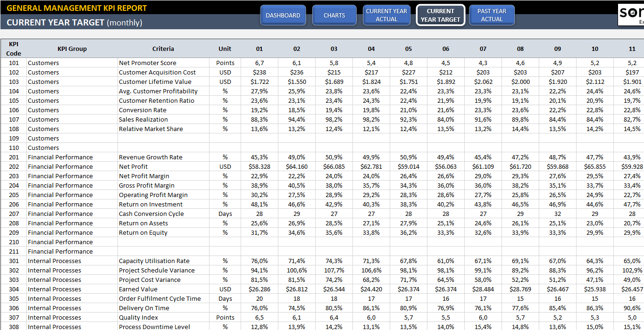Click the Days unit cell for Cash Conversion Cycle
This screenshot has width=644, height=330.
(x=225, y=214)
